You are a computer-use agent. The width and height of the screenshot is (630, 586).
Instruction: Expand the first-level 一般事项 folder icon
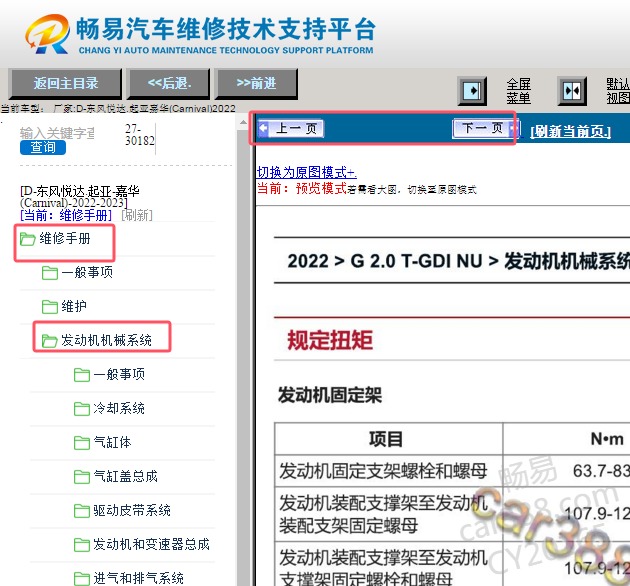[x=50, y=273]
